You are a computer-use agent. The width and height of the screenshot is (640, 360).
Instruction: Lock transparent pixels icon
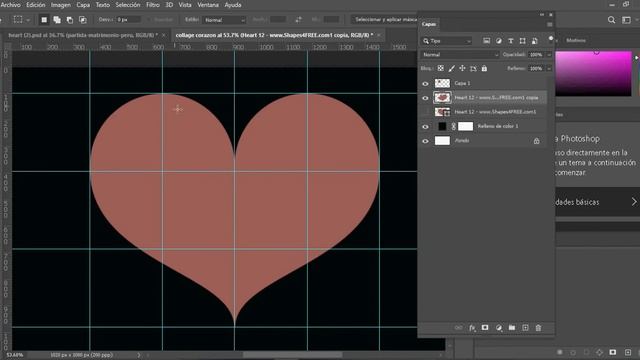click(x=440, y=68)
